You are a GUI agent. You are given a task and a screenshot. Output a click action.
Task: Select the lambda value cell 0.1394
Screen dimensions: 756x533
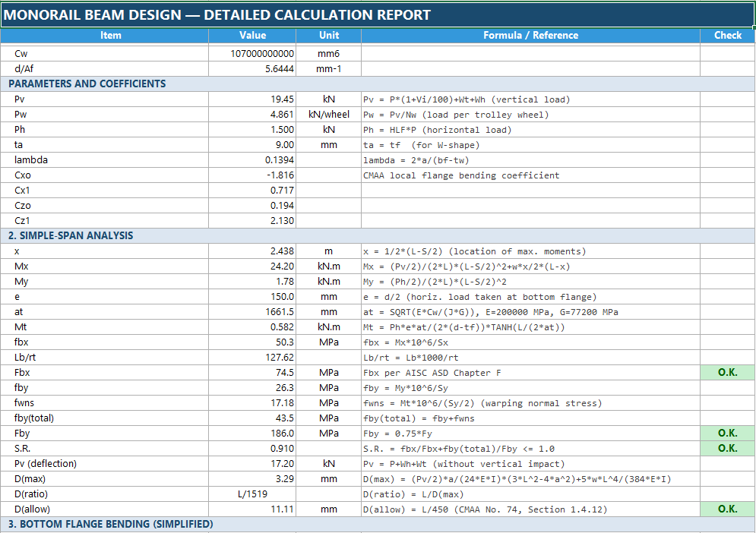pyautogui.click(x=252, y=160)
